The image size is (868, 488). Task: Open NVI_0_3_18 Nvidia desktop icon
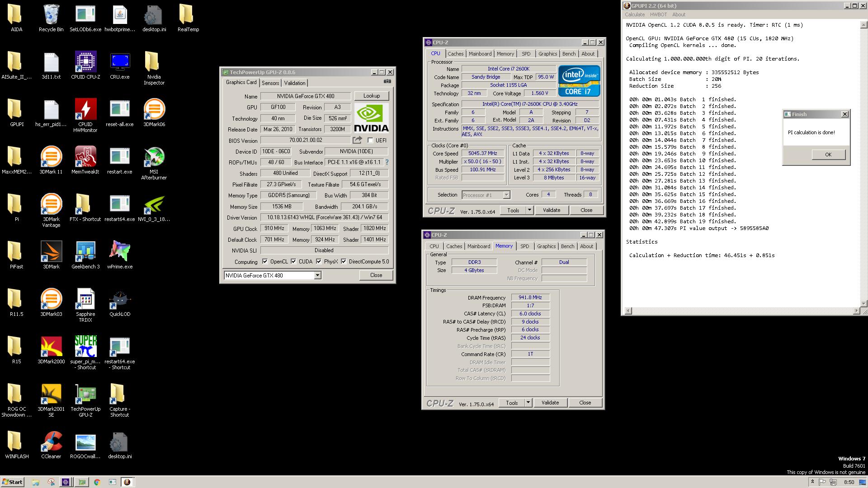coord(154,208)
